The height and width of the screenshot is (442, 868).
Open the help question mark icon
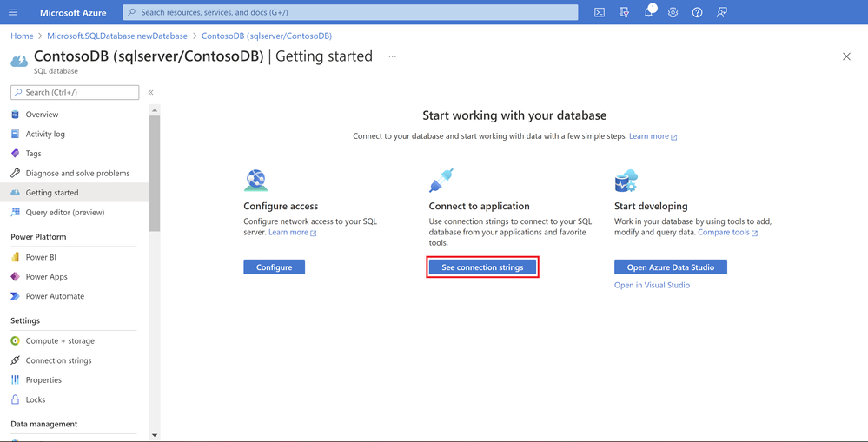tap(697, 12)
